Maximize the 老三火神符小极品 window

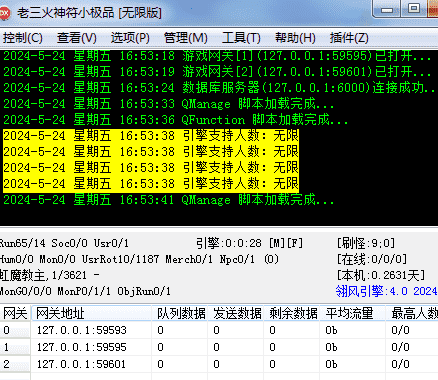tap(414, 8)
